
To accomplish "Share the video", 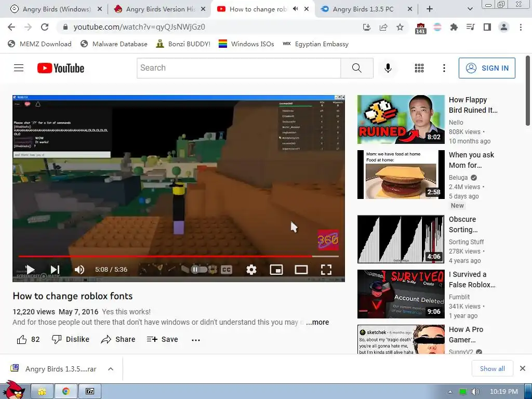I will (118, 339).
